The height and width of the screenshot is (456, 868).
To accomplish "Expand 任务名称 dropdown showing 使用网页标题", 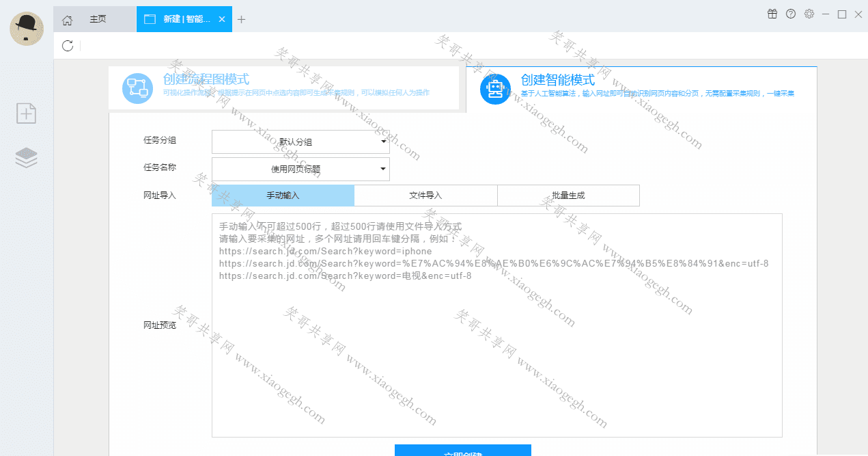I will pos(300,169).
